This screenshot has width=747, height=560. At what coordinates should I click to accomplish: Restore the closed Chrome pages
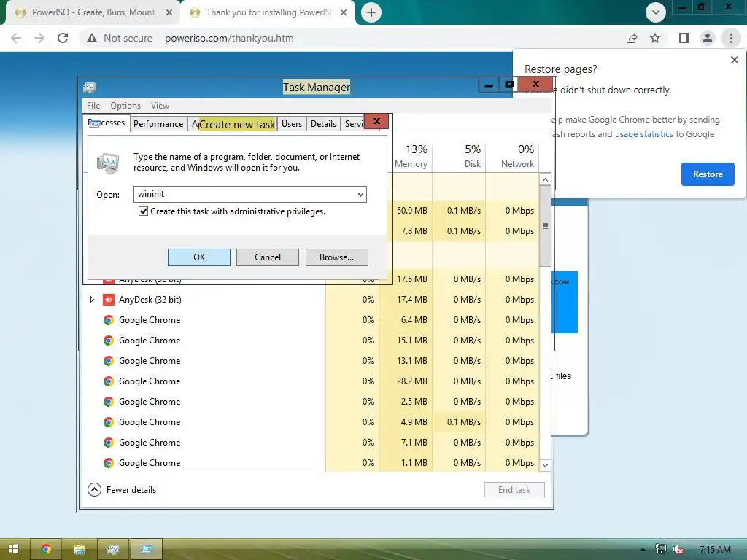pos(708,174)
